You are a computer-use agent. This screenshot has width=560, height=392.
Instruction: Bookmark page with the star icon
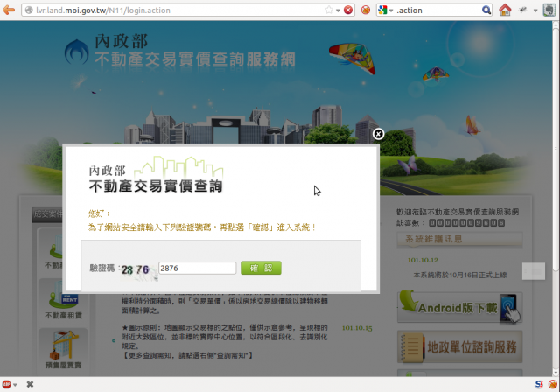pyautogui.click(x=329, y=10)
